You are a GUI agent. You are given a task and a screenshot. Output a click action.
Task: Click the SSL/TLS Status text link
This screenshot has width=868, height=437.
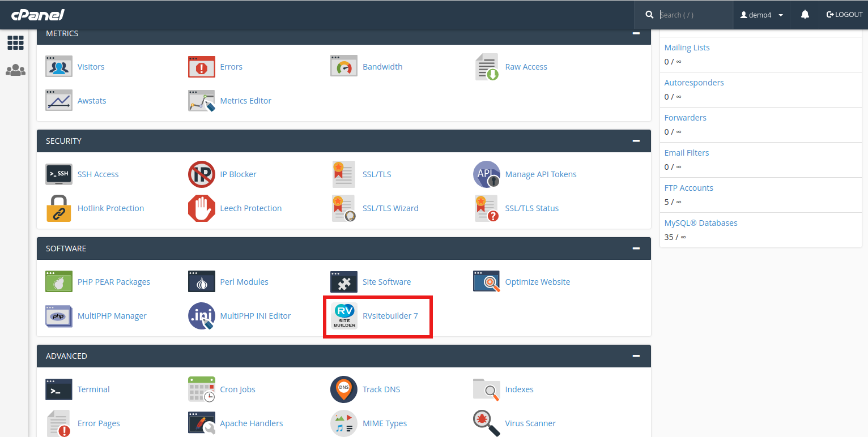[x=532, y=208]
